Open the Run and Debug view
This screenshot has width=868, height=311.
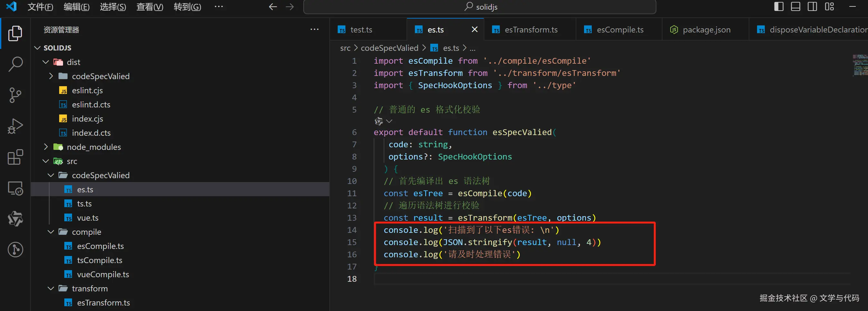click(x=15, y=126)
